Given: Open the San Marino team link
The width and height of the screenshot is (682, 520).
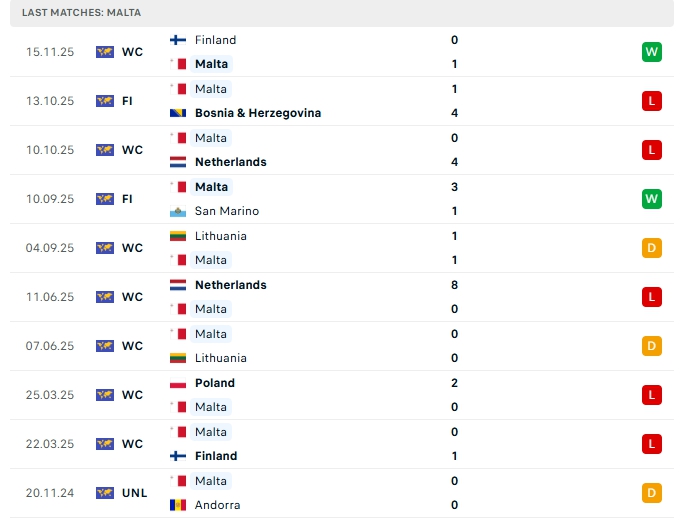Looking at the screenshot, I should pos(227,211).
